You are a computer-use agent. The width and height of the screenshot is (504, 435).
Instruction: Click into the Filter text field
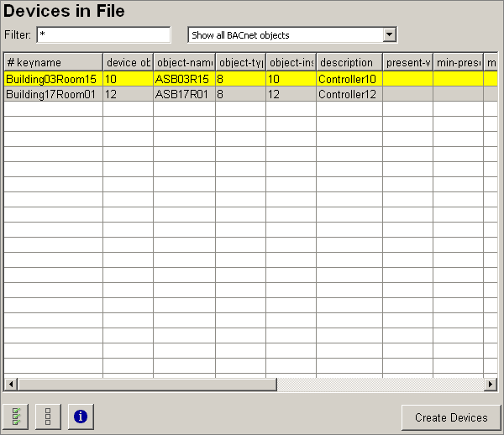102,34
